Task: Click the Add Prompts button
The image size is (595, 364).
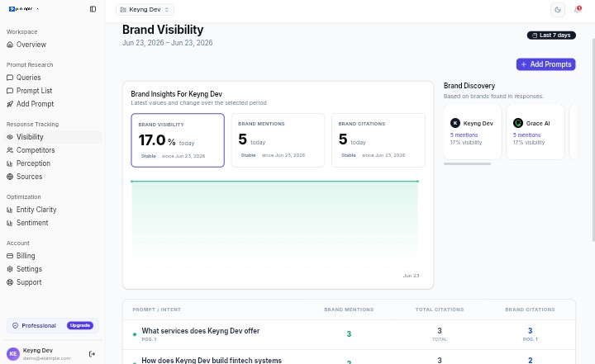Action: tap(545, 64)
